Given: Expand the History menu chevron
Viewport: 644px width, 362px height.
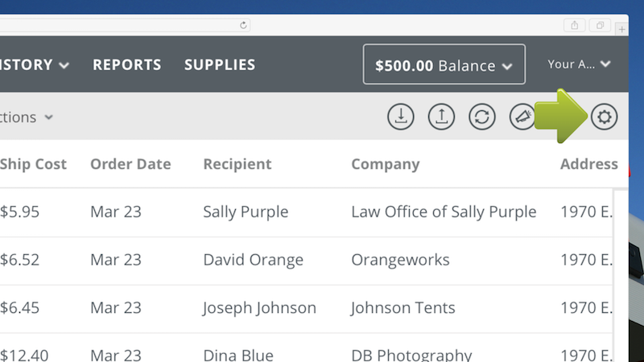Looking at the screenshot, I should (64, 65).
